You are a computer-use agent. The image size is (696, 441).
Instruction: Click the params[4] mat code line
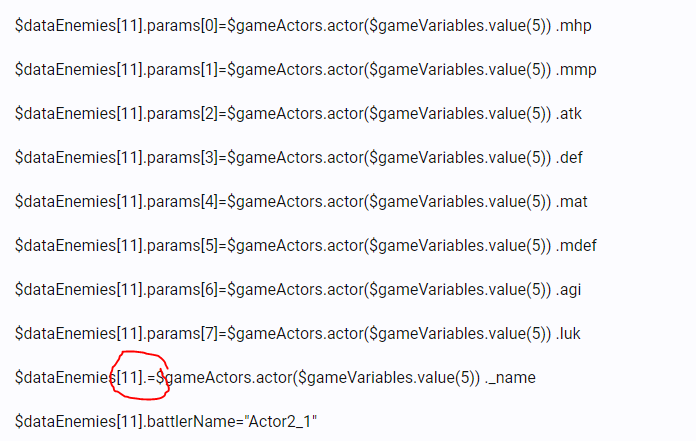coord(301,201)
